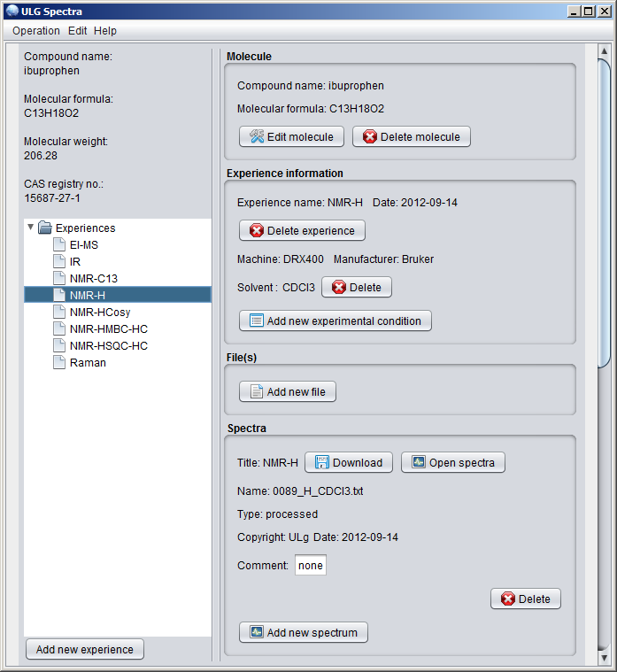
Task: Click floppy disk icon on Download
Action: pos(322,462)
